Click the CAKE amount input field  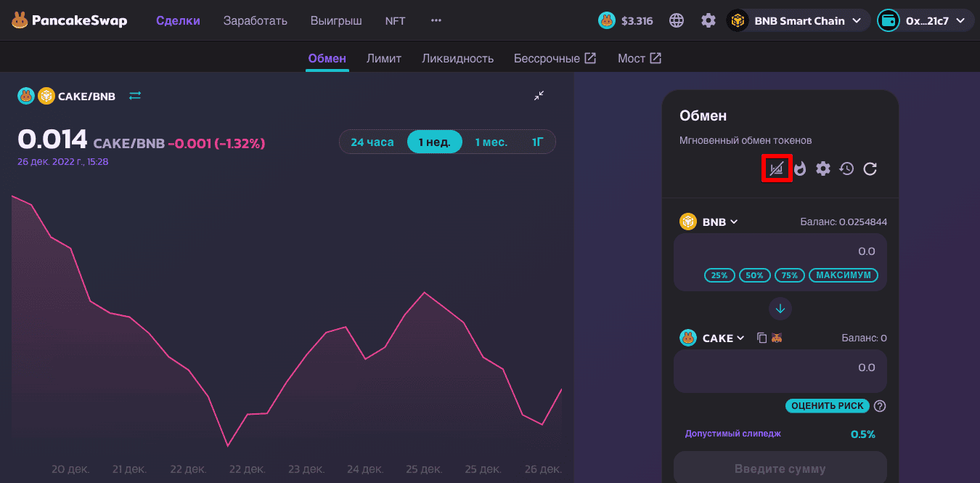pyautogui.click(x=780, y=371)
